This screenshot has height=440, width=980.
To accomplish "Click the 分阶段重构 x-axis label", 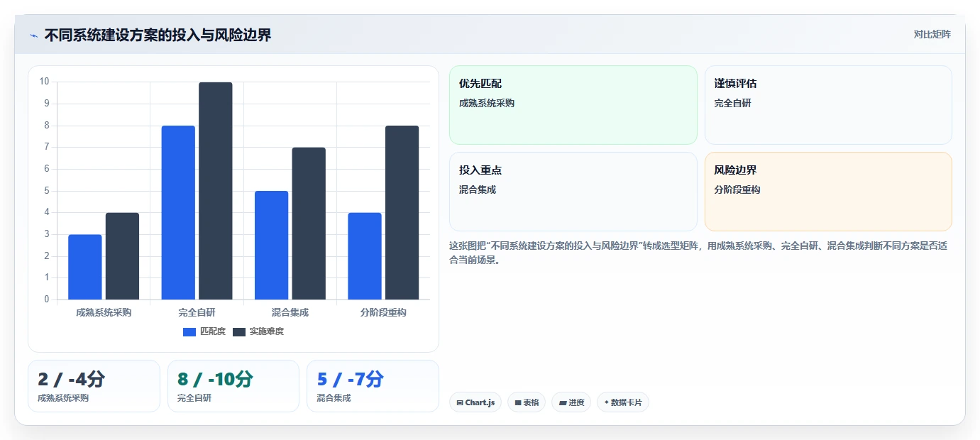I will [x=383, y=312].
